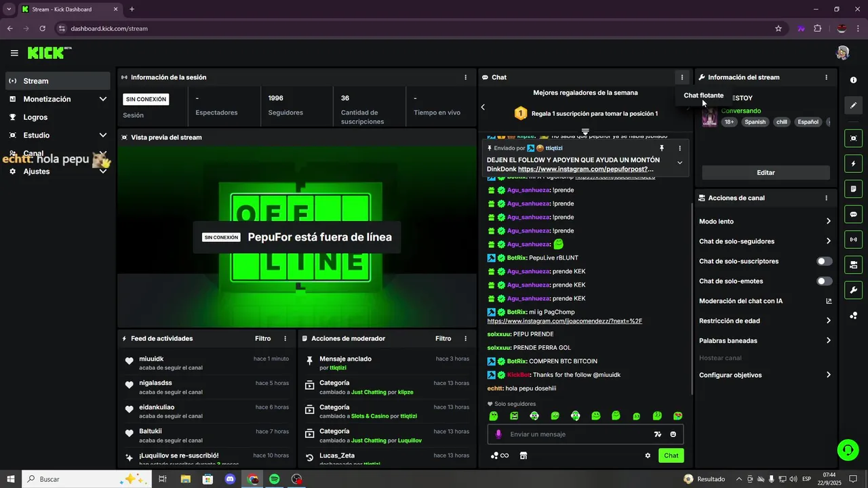Click the KICK logo
The height and width of the screenshot is (488, 868).
[x=49, y=53]
